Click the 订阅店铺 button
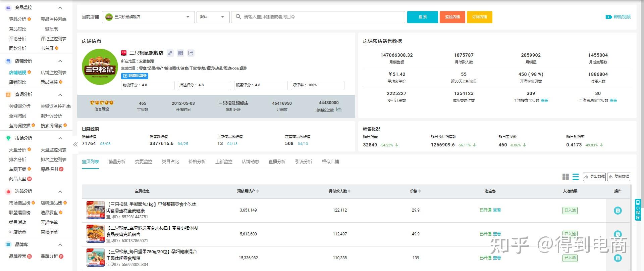Viewport: 644px width, 271px height. pyautogui.click(x=480, y=17)
